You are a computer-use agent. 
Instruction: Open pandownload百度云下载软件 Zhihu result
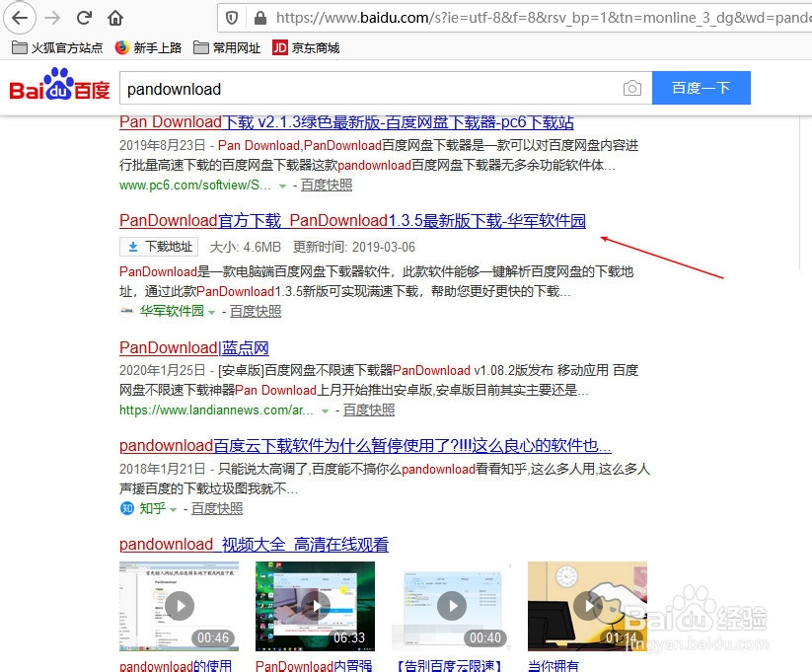(x=365, y=446)
